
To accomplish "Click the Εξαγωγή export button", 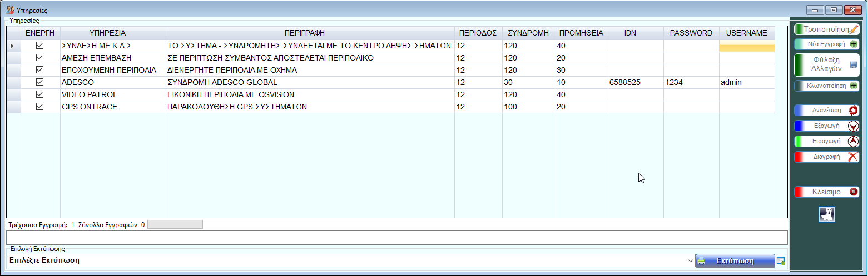I will [x=826, y=126].
